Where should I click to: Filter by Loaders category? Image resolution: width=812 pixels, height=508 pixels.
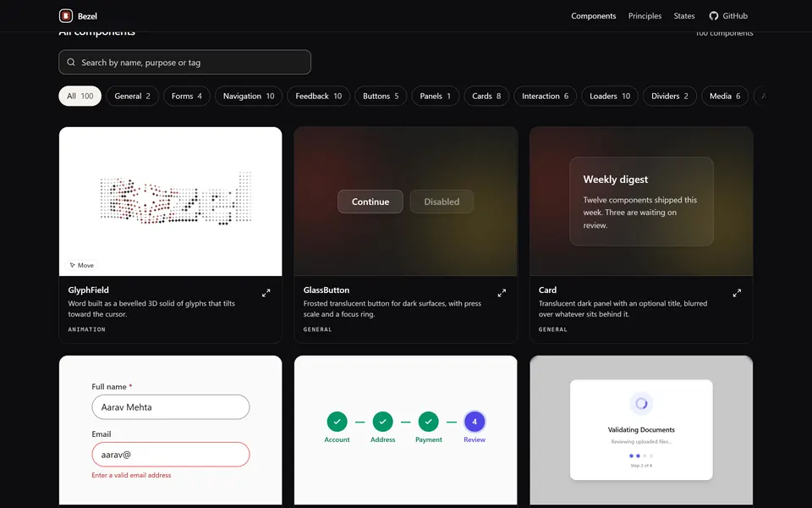point(610,96)
